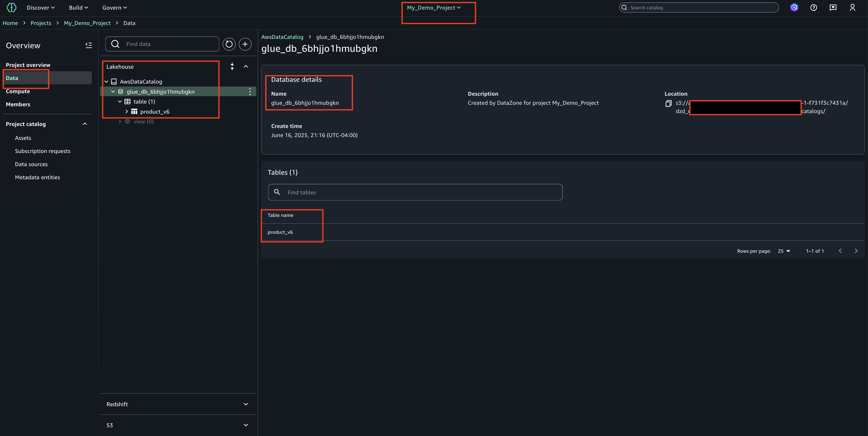
Task: Expand the Redshift section
Action: pos(246,404)
